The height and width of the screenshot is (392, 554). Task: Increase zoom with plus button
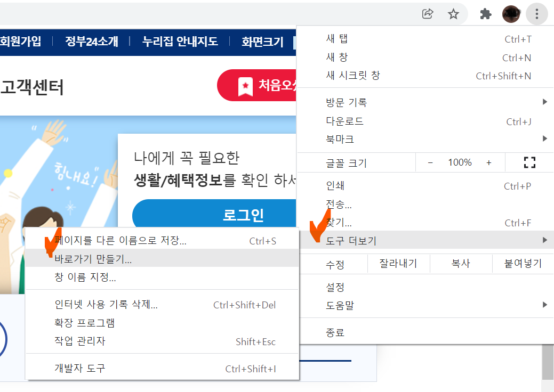pyautogui.click(x=489, y=162)
